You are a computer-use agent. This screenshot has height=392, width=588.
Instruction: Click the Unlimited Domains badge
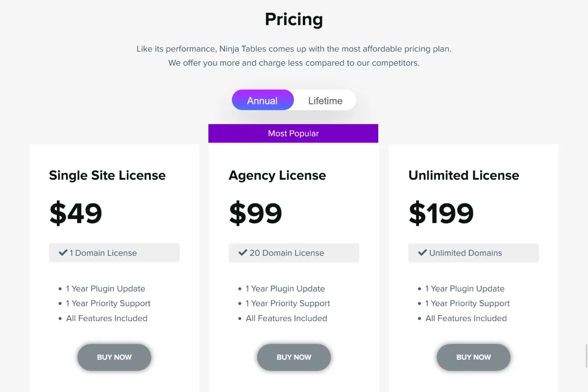(473, 253)
